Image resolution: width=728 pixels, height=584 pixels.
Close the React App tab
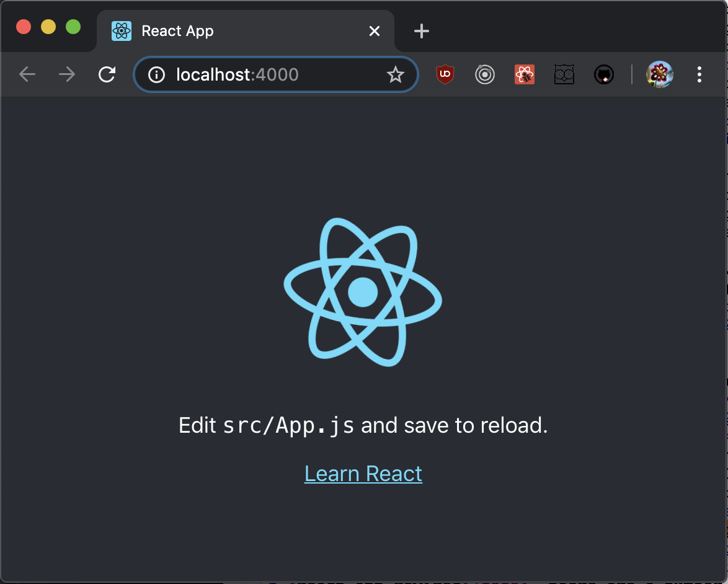click(x=374, y=31)
